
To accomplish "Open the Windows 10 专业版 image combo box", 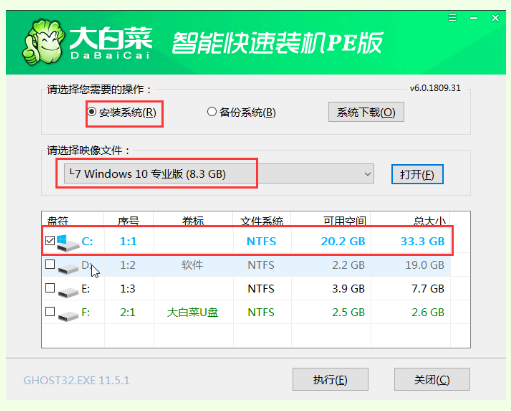I will click(x=219, y=174).
